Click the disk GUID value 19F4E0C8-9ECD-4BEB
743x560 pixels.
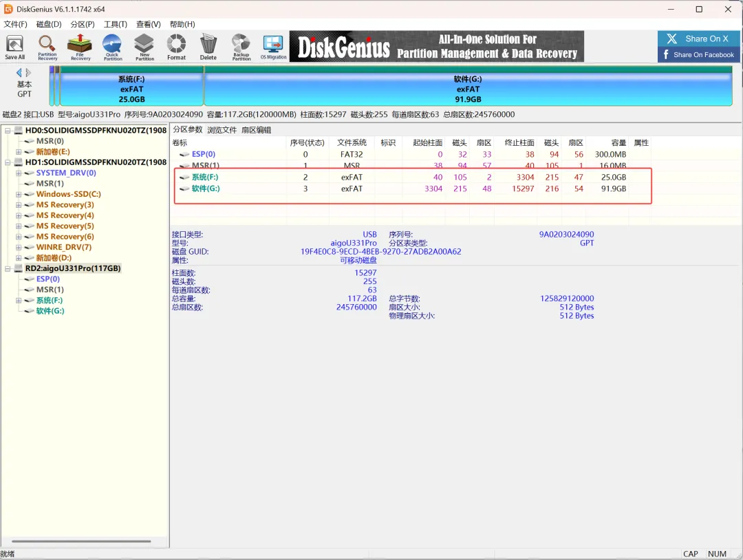[x=380, y=252]
